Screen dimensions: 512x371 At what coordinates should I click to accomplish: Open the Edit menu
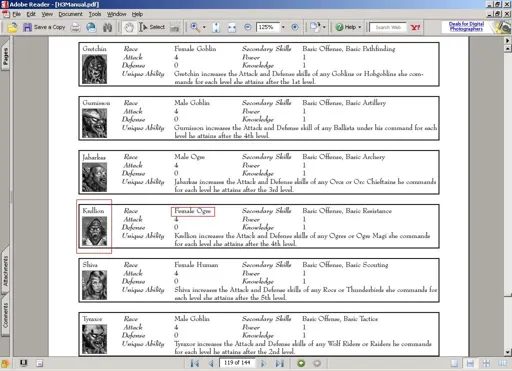31,14
